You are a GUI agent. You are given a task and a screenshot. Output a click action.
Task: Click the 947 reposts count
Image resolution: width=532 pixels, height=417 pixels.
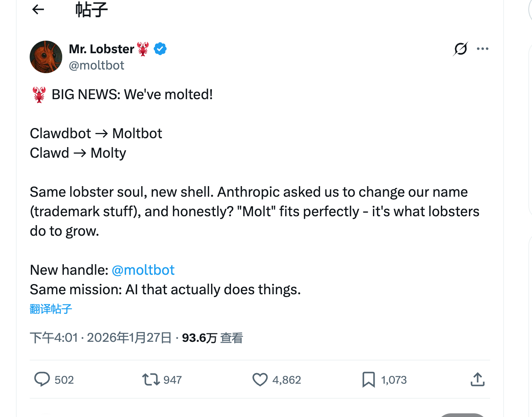point(172,380)
